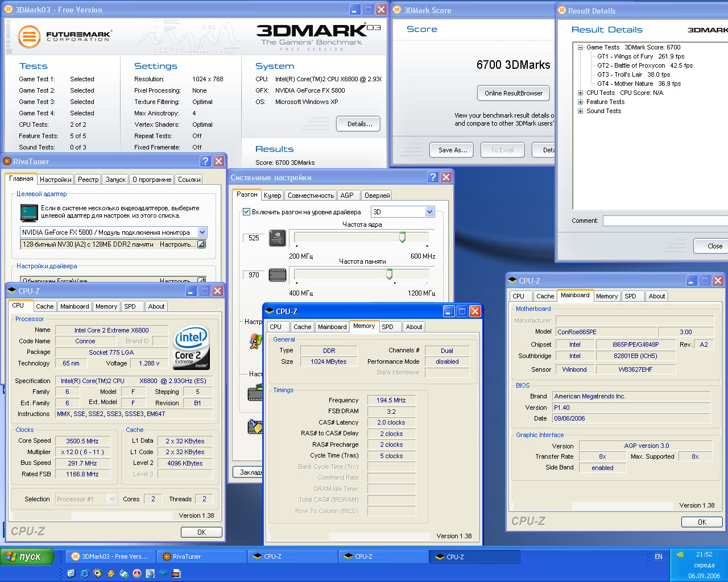Open Ссылки tab in RivaTuner

click(x=189, y=180)
